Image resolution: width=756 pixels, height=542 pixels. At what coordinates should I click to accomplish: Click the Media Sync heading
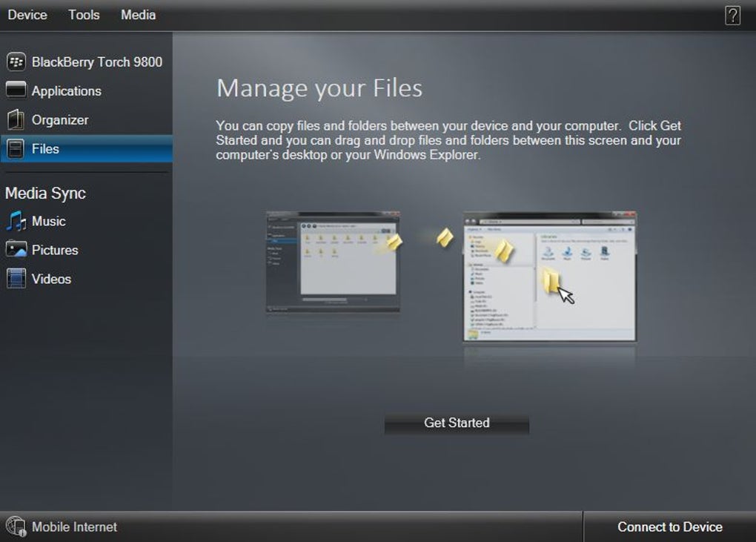(x=45, y=194)
